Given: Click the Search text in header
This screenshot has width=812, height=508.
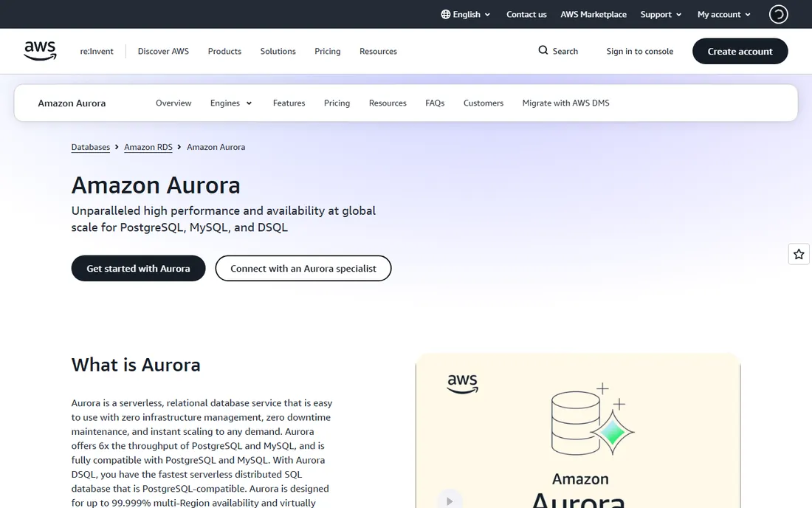Looking at the screenshot, I should click(x=565, y=51).
